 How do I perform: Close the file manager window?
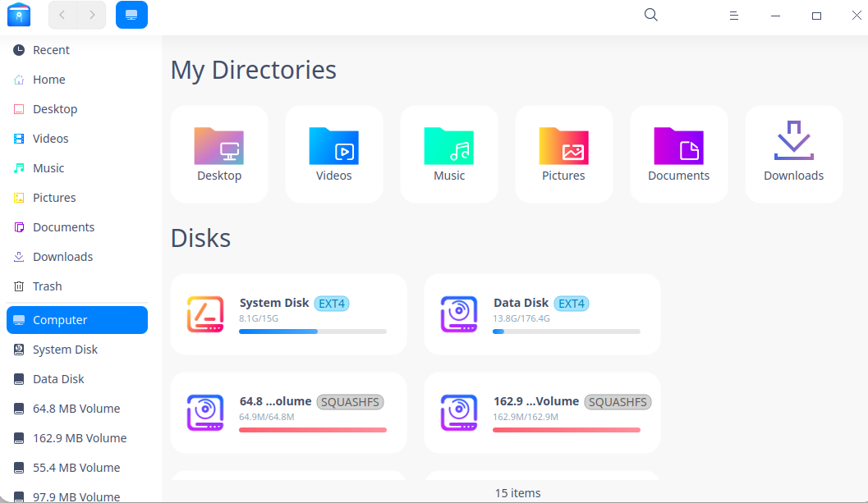coord(857,16)
